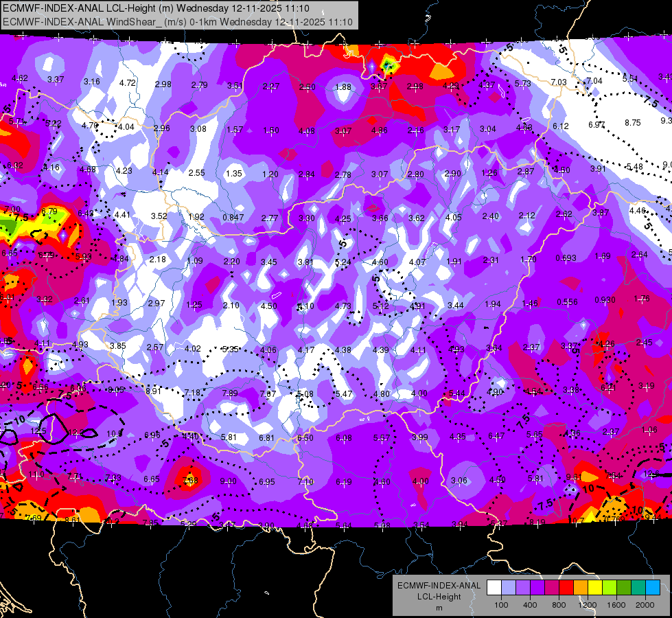
Task: Pick the sky blue legend swatch
Action: point(653,588)
